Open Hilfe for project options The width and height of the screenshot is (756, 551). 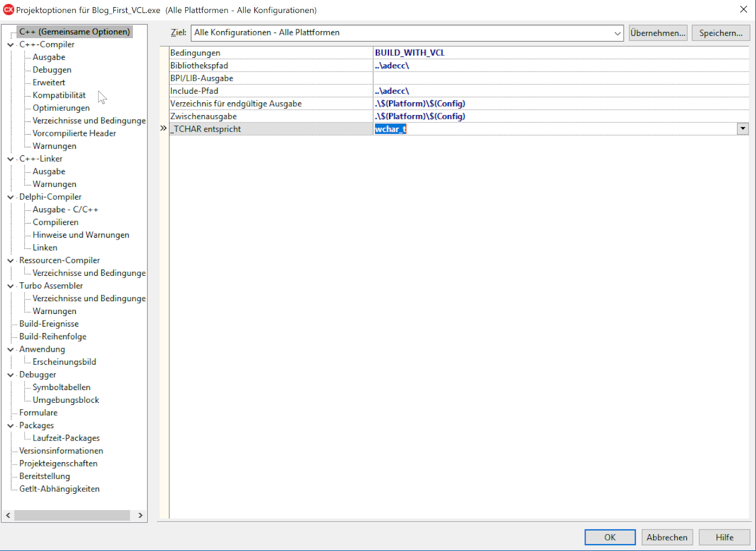[x=724, y=537]
